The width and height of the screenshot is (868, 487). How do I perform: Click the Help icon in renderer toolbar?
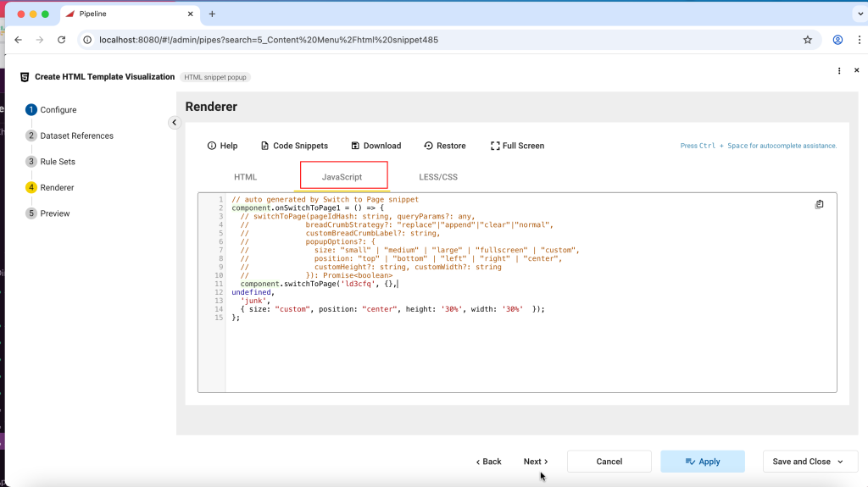212,146
